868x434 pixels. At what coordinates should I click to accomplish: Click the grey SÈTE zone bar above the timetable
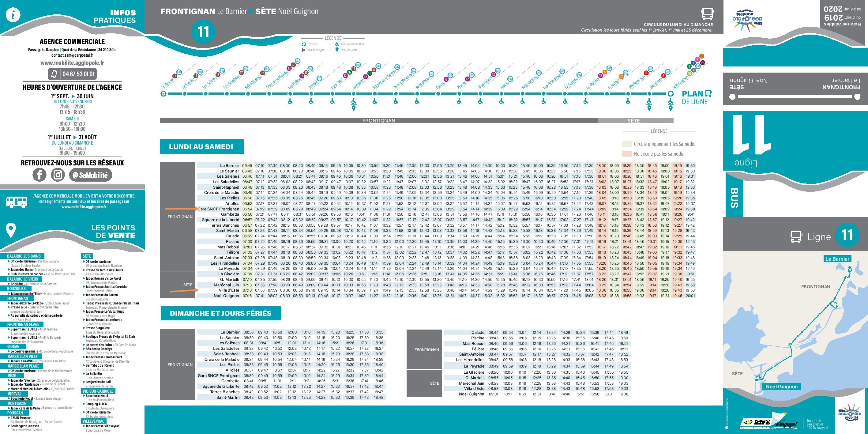click(x=636, y=121)
